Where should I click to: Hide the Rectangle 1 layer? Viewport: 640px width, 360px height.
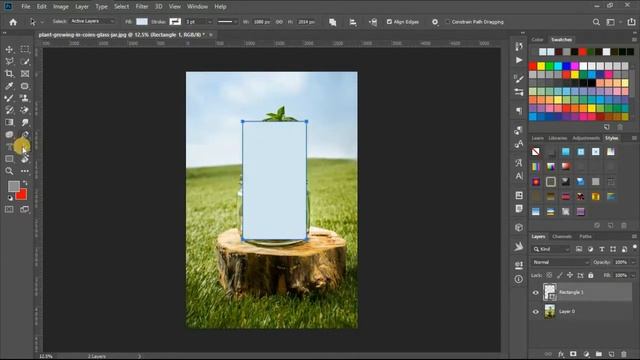click(x=536, y=293)
